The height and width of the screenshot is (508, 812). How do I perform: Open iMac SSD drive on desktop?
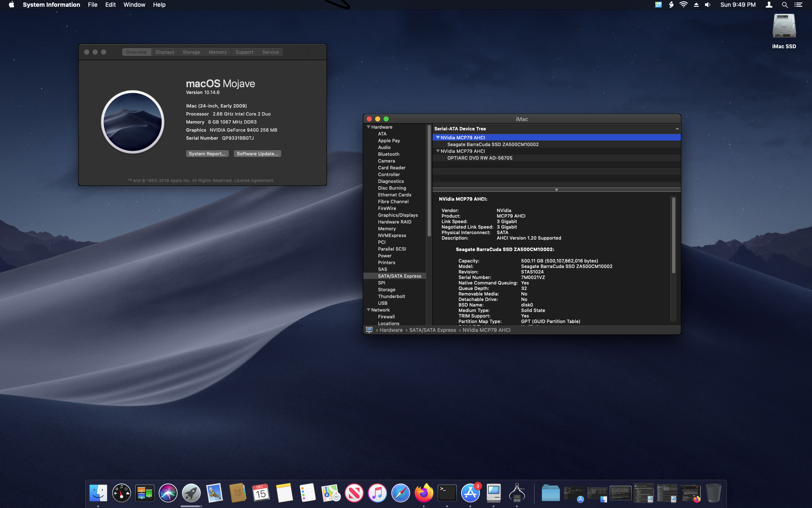(x=784, y=30)
